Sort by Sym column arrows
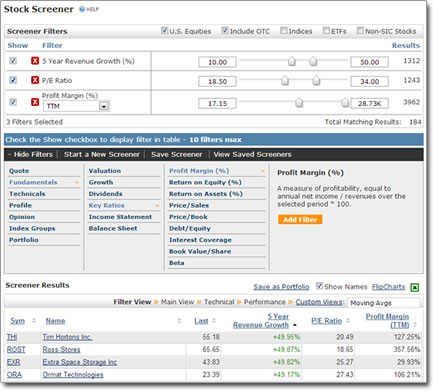This screenshot has height=390, width=433. coord(34,321)
